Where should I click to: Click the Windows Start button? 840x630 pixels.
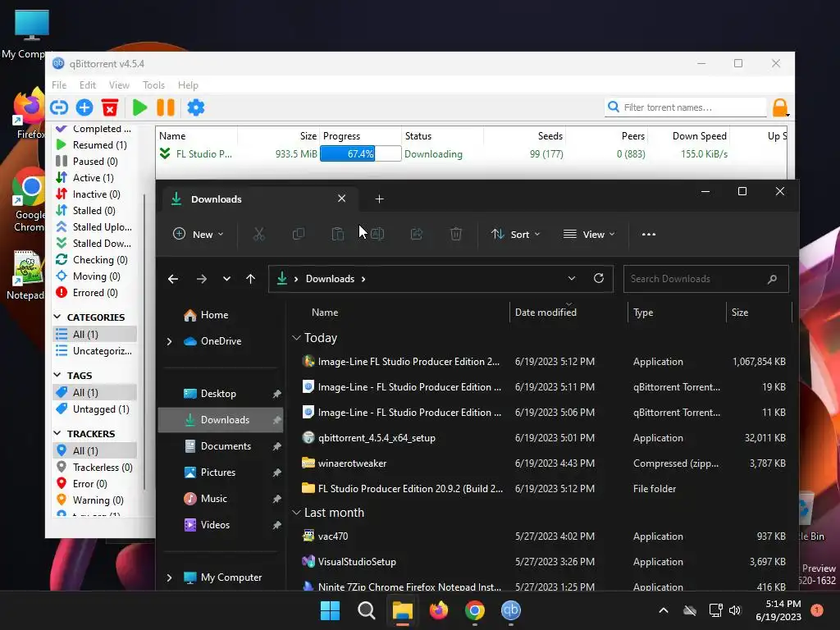pyautogui.click(x=330, y=610)
